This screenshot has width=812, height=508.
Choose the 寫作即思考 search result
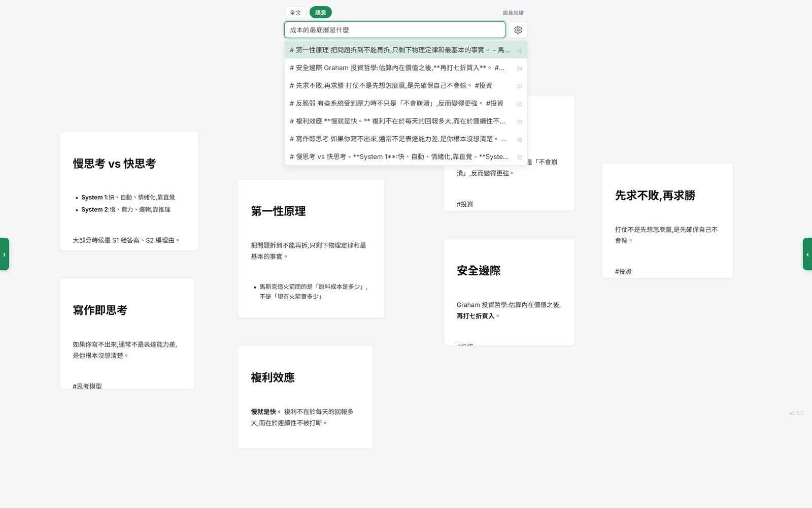click(406, 139)
